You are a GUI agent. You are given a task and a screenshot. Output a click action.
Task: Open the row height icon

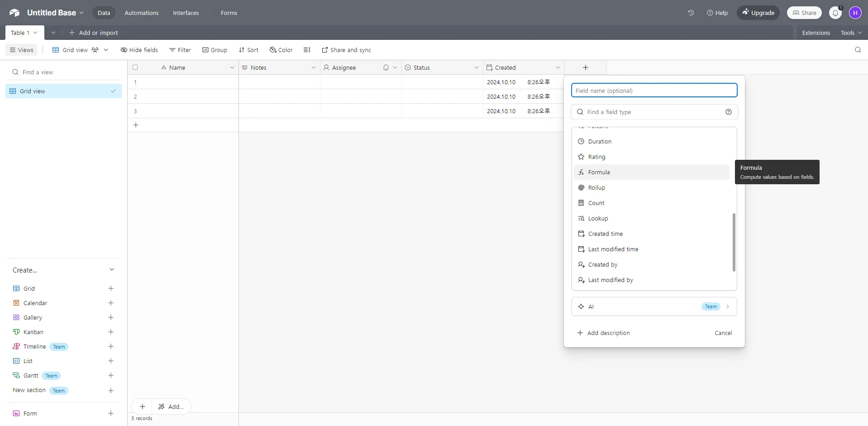point(307,50)
